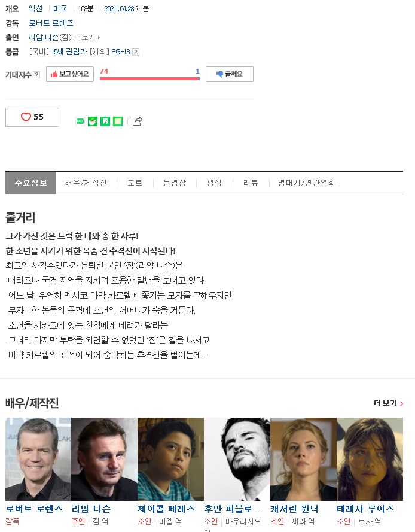Viewport: 415px width, 532px height.
Task: Open the 평점 tab
Action: coord(214,183)
